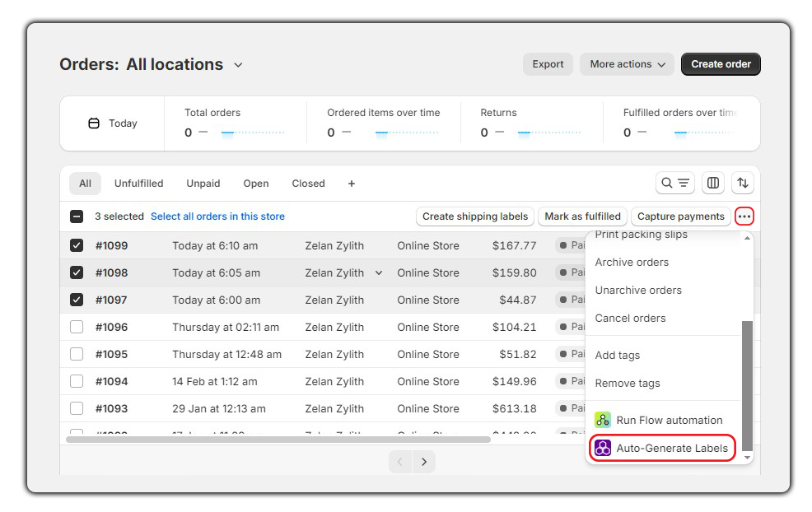Click the Returns metric
Image resolution: width=812 pixels, height=512 pixels.
pos(532,123)
